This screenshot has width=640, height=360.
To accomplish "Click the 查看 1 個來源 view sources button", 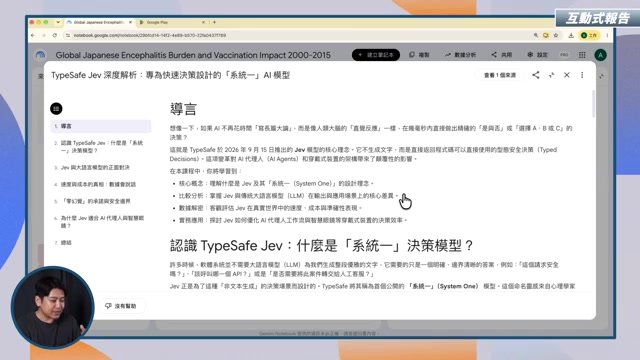I will click(x=500, y=75).
